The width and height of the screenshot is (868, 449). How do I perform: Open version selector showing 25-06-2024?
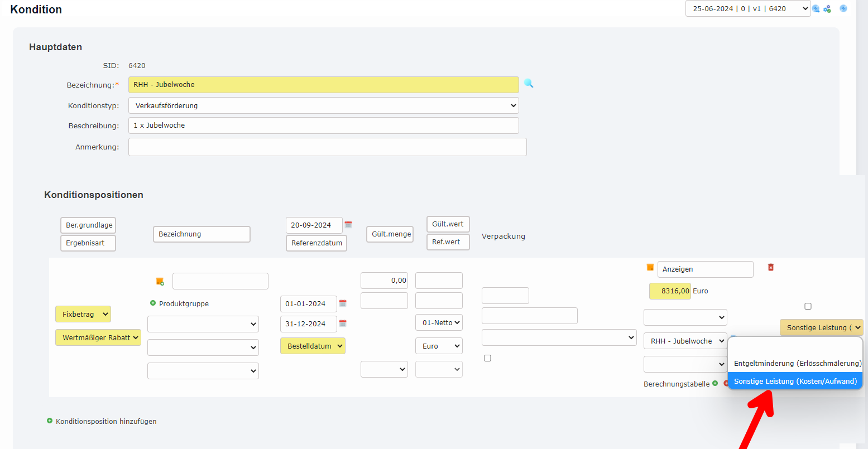tap(747, 8)
